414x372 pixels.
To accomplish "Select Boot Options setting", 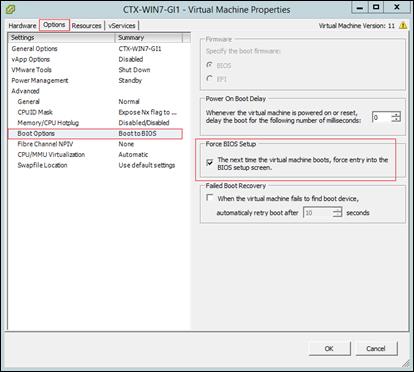I will tap(95, 134).
